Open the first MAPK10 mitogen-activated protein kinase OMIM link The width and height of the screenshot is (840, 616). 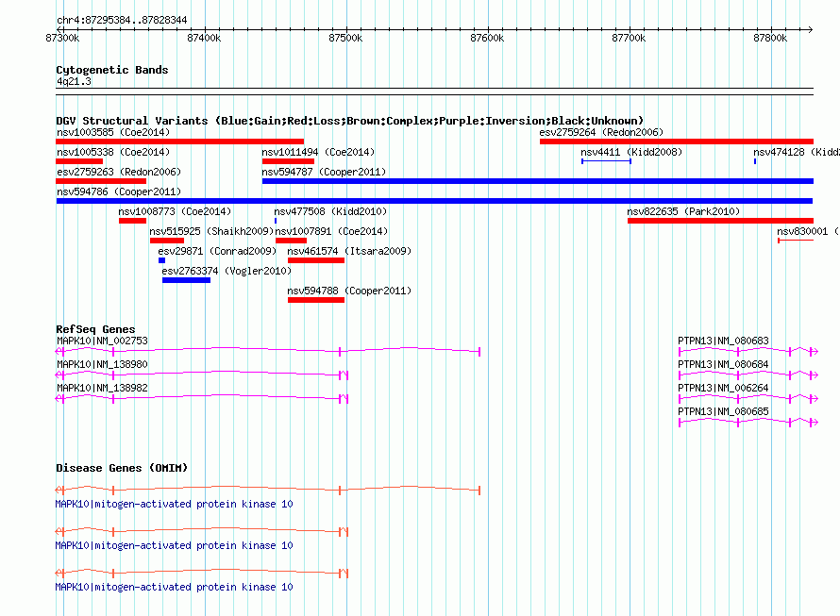[x=174, y=504]
